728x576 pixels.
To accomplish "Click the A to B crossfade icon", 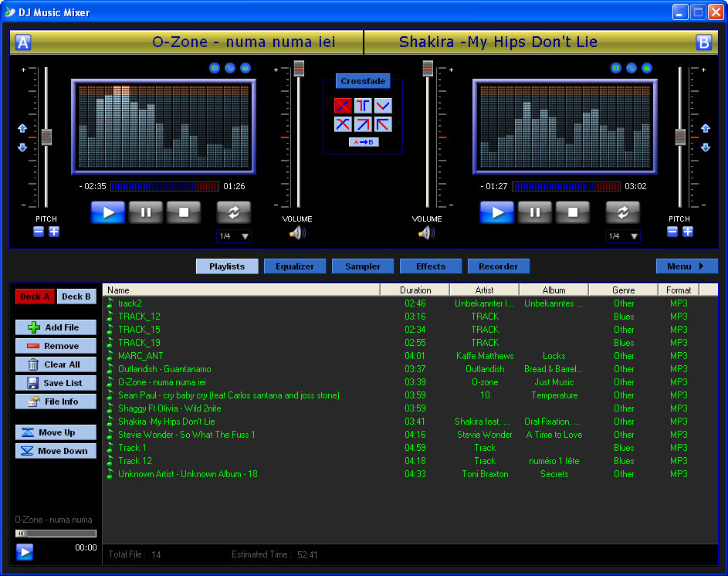I will click(364, 142).
